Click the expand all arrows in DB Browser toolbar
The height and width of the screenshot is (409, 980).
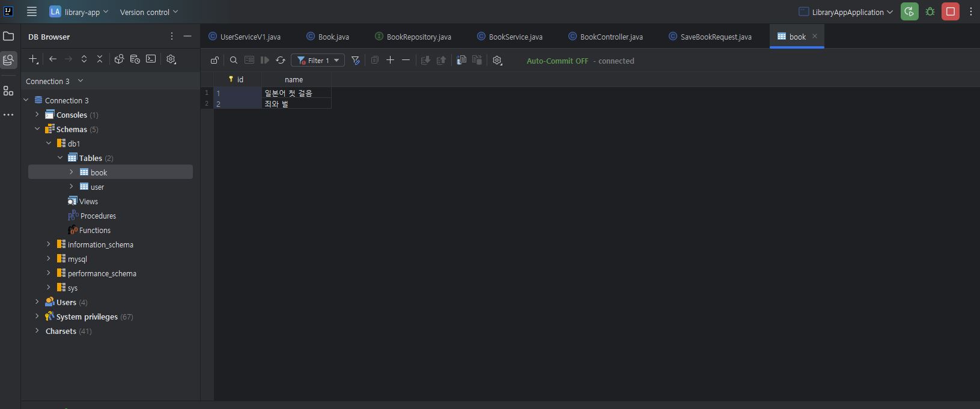point(84,59)
